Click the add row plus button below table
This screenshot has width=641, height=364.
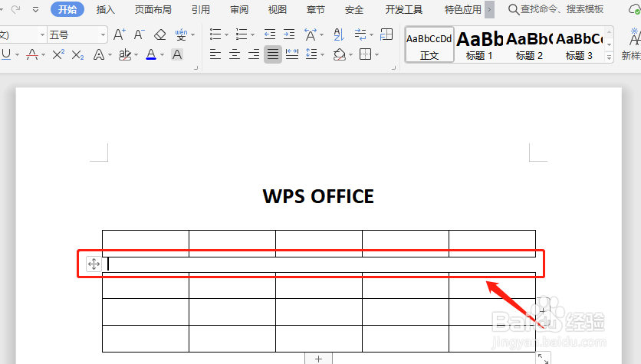tap(318, 359)
